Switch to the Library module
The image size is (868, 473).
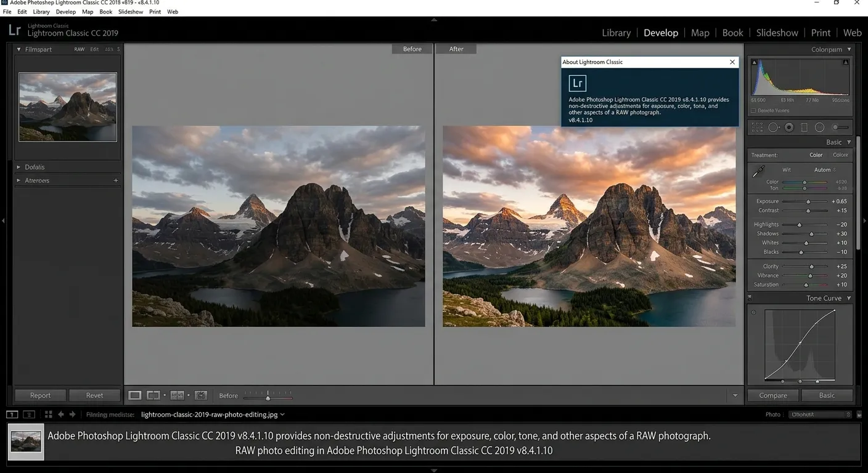616,33
